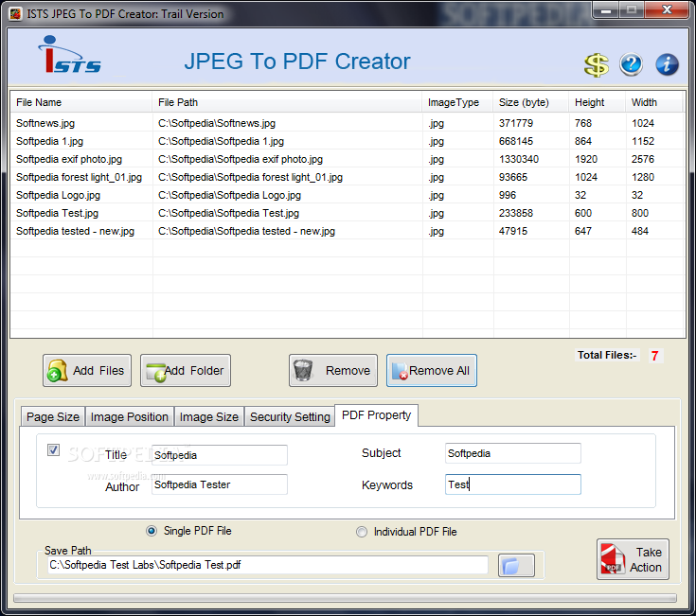
Task: Click size value 93665
Action: [x=512, y=177]
